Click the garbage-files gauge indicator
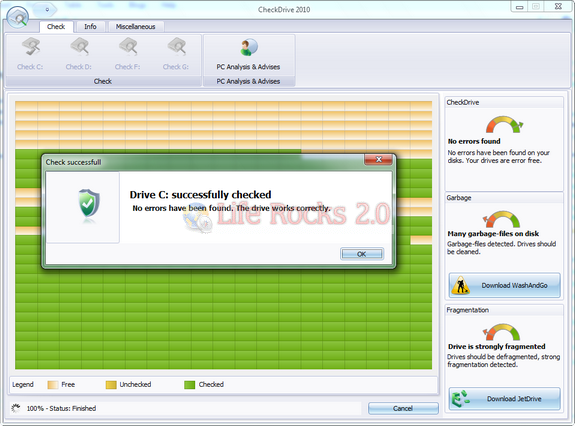Image resolution: width=575 pixels, height=426 pixels. click(x=501, y=219)
